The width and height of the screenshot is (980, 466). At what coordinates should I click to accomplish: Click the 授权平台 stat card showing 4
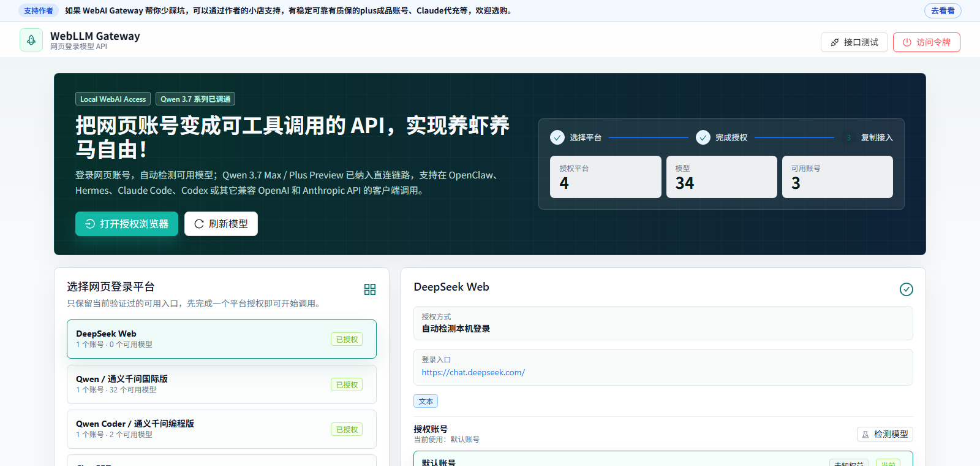point(606,177)
